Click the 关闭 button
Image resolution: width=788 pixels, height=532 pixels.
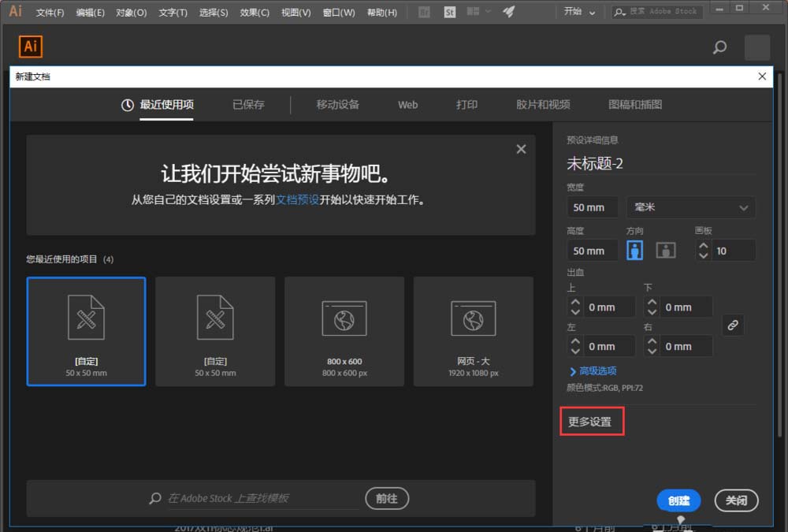pyautogui.click(x=736, y=500)
